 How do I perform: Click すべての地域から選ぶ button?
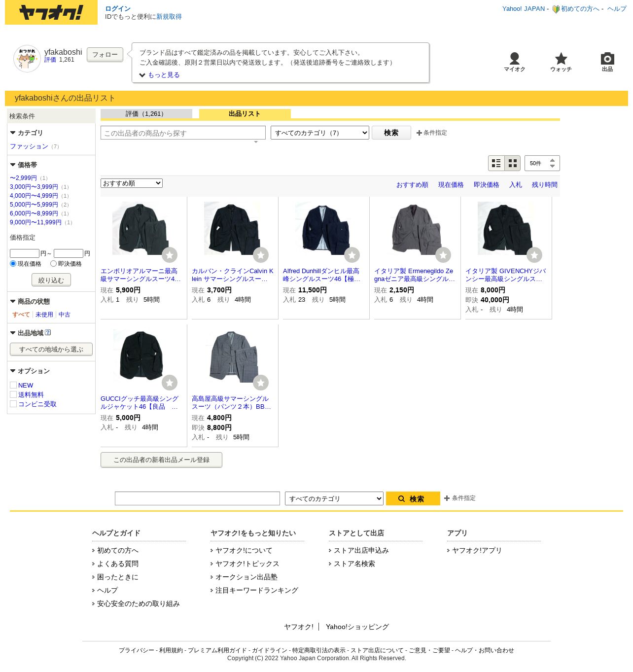click(x=51, y=349)
